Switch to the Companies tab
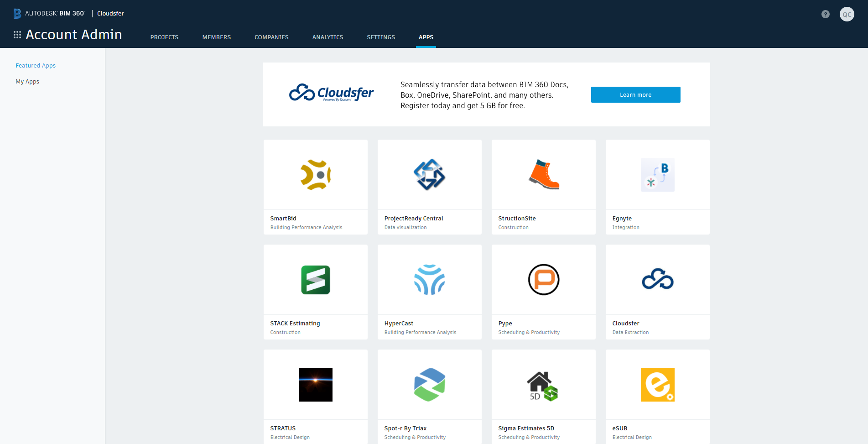 click(272, 37)
